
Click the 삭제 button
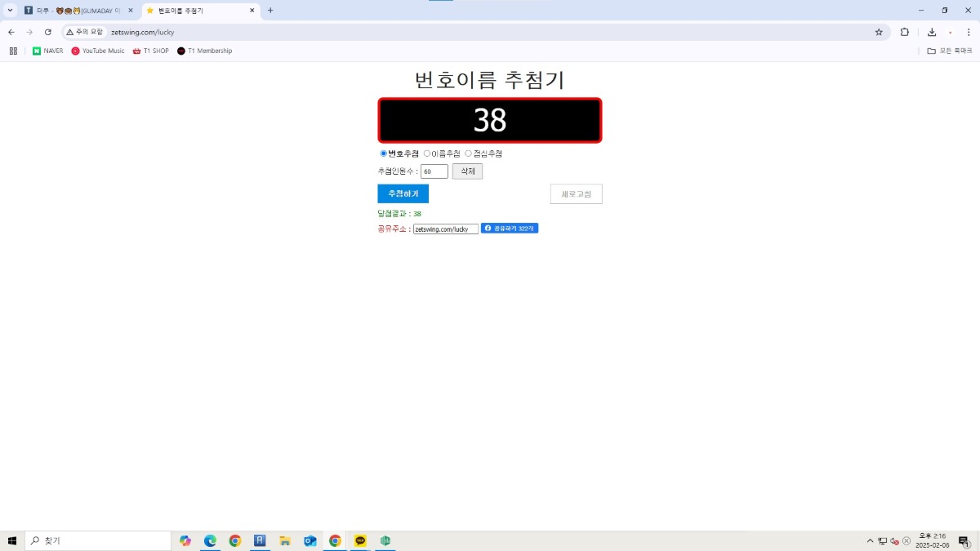tap(467, 171)
